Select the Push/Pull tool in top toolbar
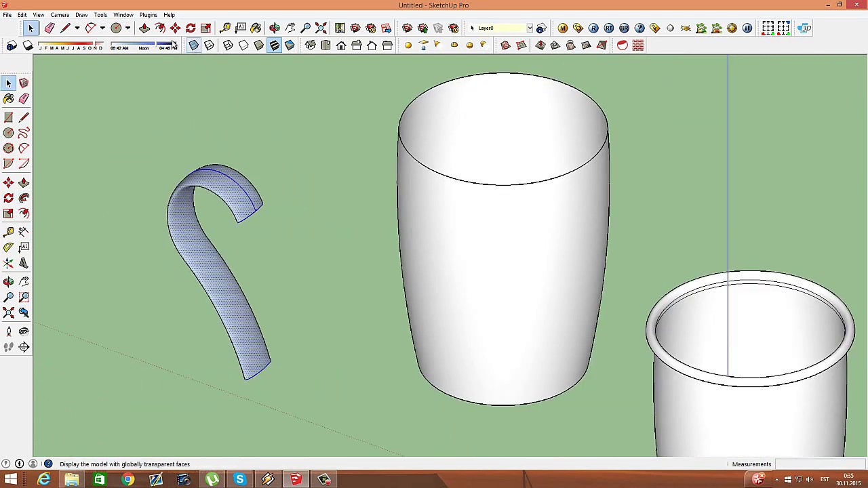868x488 pixels. pos(144,28)
